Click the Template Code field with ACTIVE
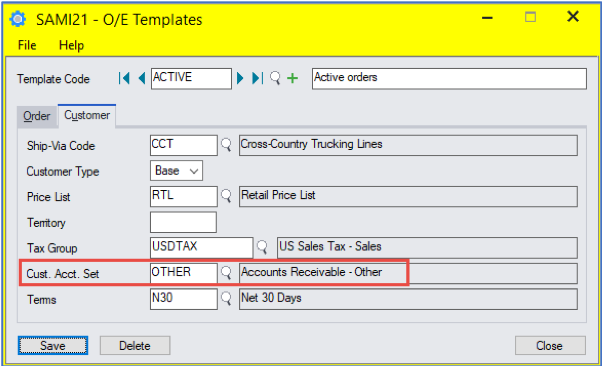The width and height of the screenshot is (602, 366). click(x=191, y=78)
